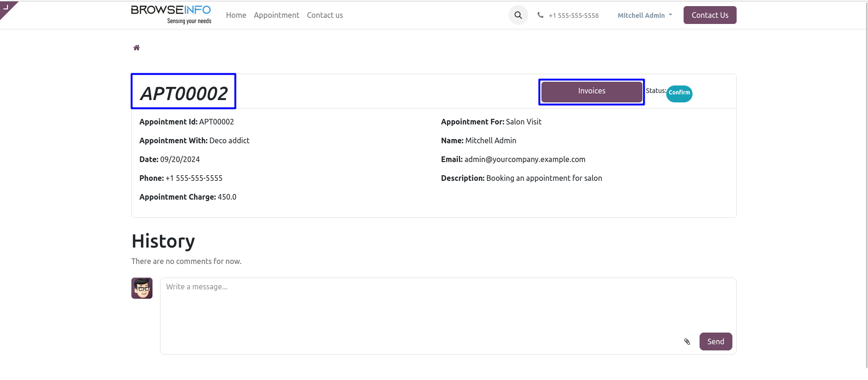Click the paperclip attachment icon

pyautogui.click(x=687, y=341)
